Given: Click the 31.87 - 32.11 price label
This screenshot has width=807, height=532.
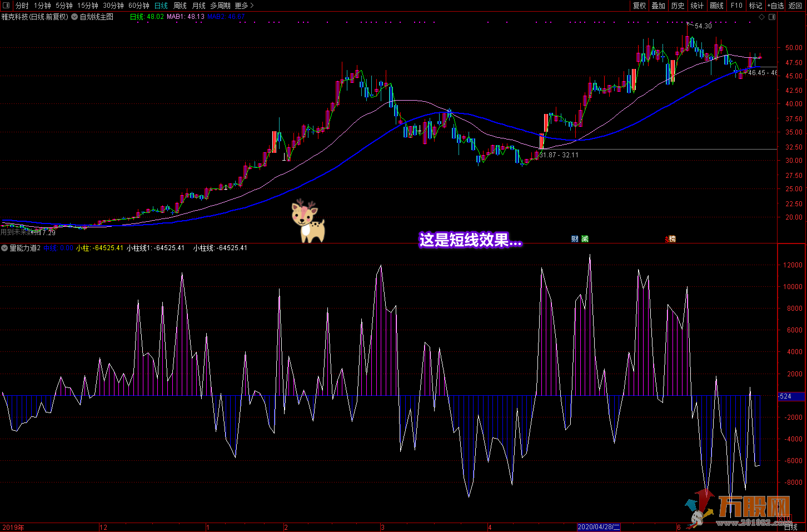Looking at the screenshot, I should (x=559, y=155).
